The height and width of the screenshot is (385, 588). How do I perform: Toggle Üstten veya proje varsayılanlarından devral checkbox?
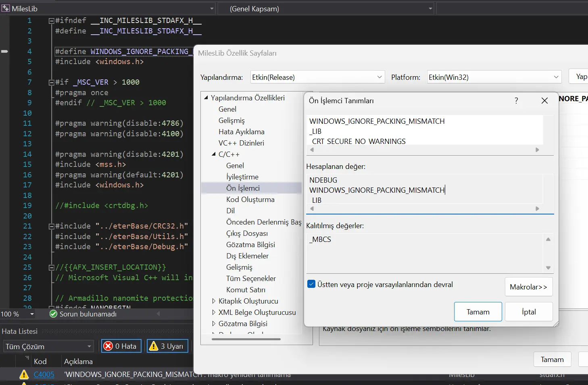click(x=311, y=284)
